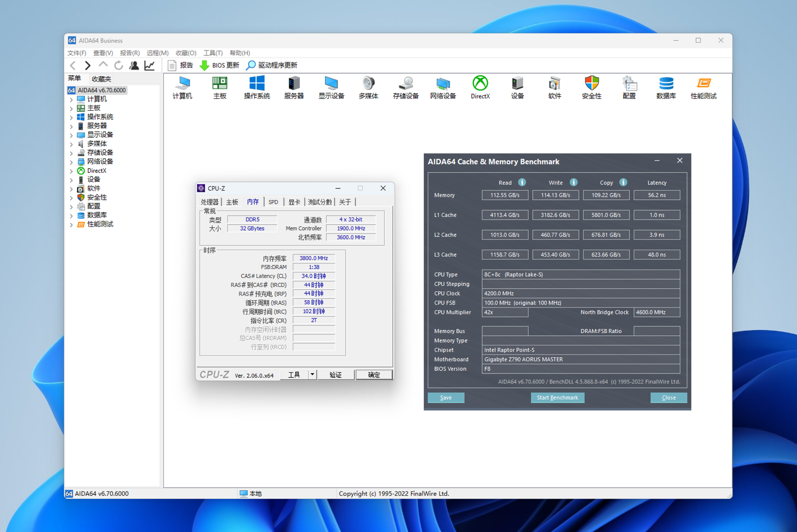Screen dimensions: 797x532
Task: Open the 多媒体 speaker icon in main panel
Action: point(368,88)
